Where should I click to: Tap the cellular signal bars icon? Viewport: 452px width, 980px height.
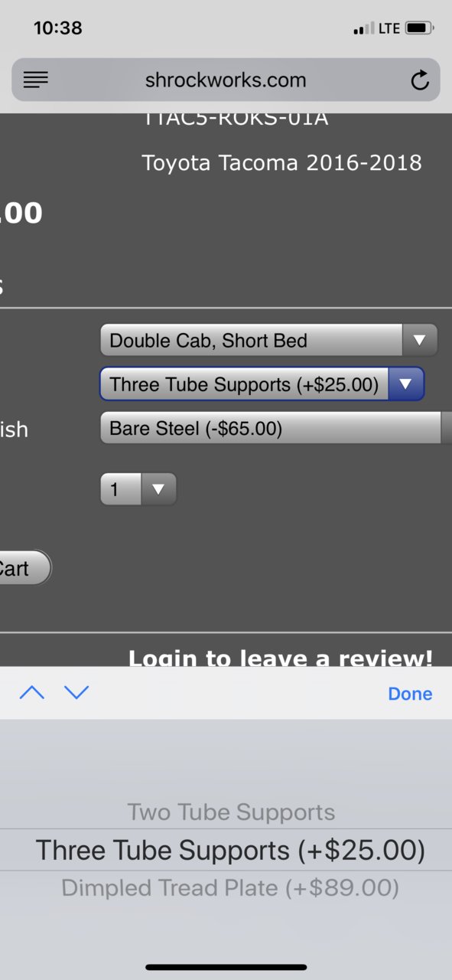pos(363,29)
